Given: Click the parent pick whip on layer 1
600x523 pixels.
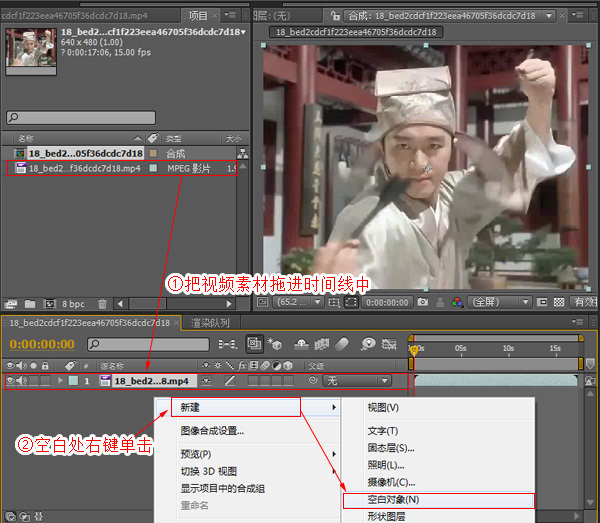Looking at the screenshot, I should click(313, 380).
